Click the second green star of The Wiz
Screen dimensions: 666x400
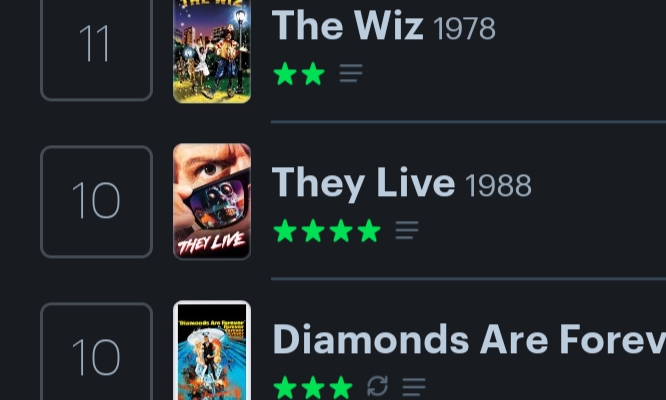313,73
